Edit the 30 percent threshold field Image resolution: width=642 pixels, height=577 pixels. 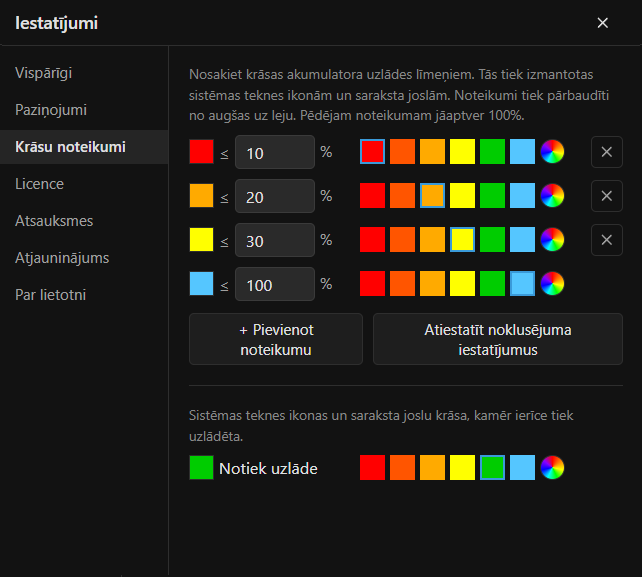275,240
